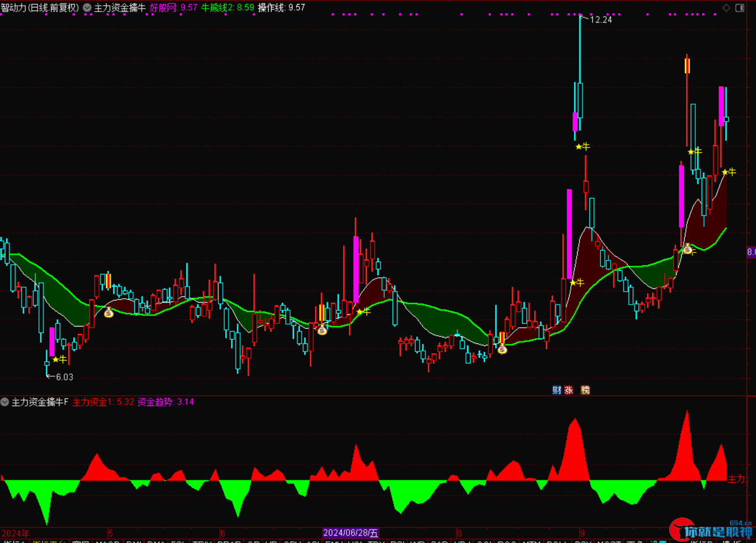This screenshot has height=543, width=756.
Task: Click star-bull marker just below the 12.24 peak
Action: coord(582,146)
